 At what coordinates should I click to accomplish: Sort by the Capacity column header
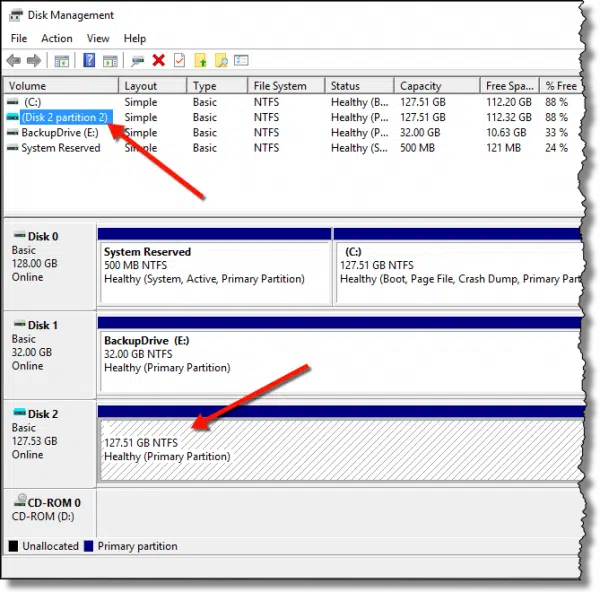(420, 86)
